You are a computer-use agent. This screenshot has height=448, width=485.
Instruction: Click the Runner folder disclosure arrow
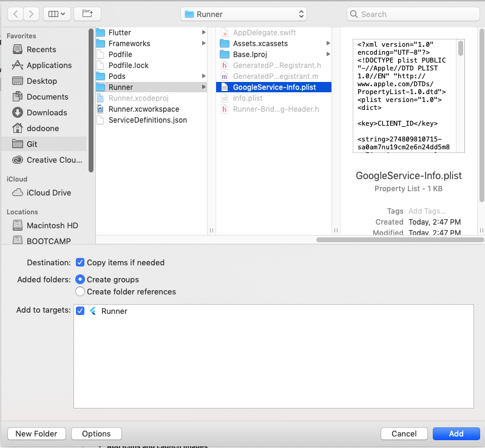coord(203,87)
